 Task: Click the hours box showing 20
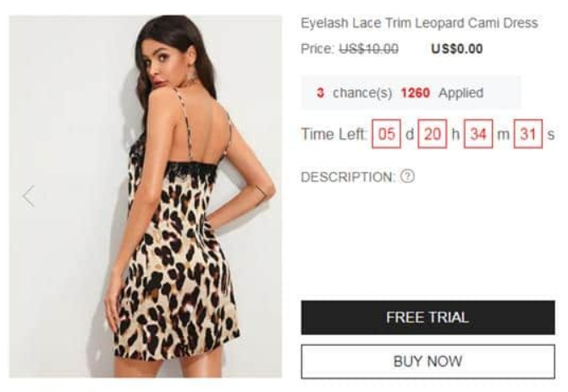point(433,134)
